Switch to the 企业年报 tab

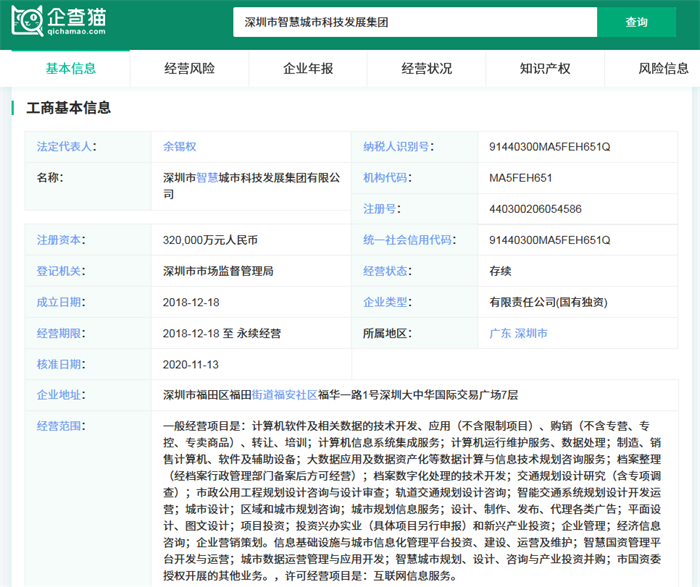tap(308, 69)
